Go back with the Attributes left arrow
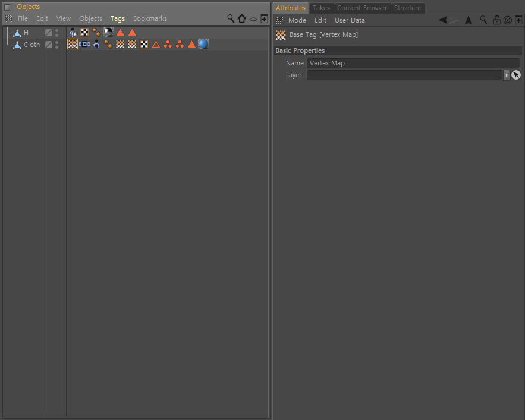525x420 pixels. pyautogui.click(x=444, y=20)
